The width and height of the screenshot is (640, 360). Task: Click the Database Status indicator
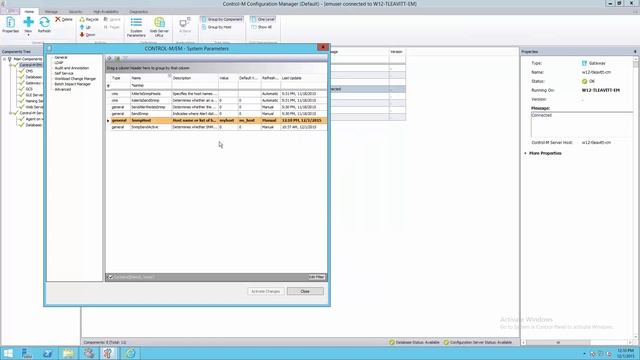414,342
